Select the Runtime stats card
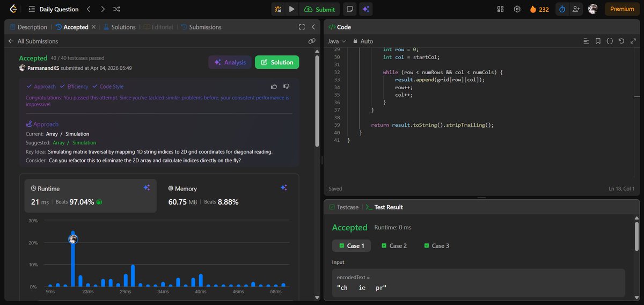 tap(91, 195)
